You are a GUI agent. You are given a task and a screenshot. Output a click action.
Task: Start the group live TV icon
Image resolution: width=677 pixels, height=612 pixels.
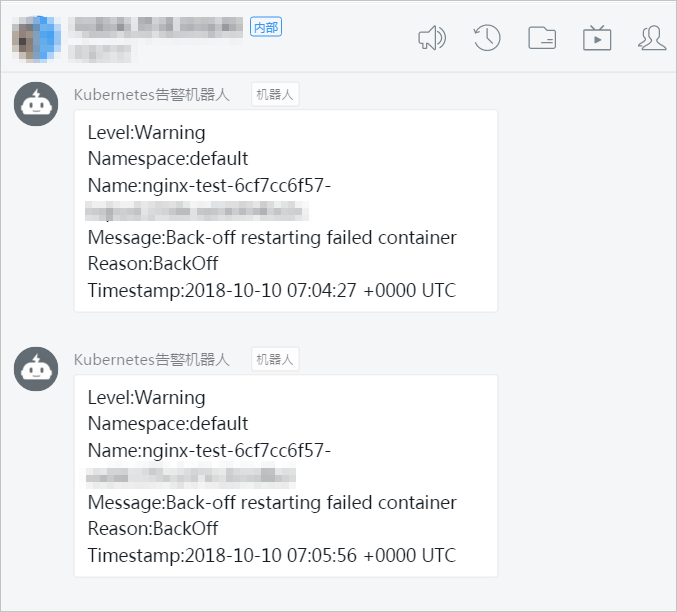point(597,38)
